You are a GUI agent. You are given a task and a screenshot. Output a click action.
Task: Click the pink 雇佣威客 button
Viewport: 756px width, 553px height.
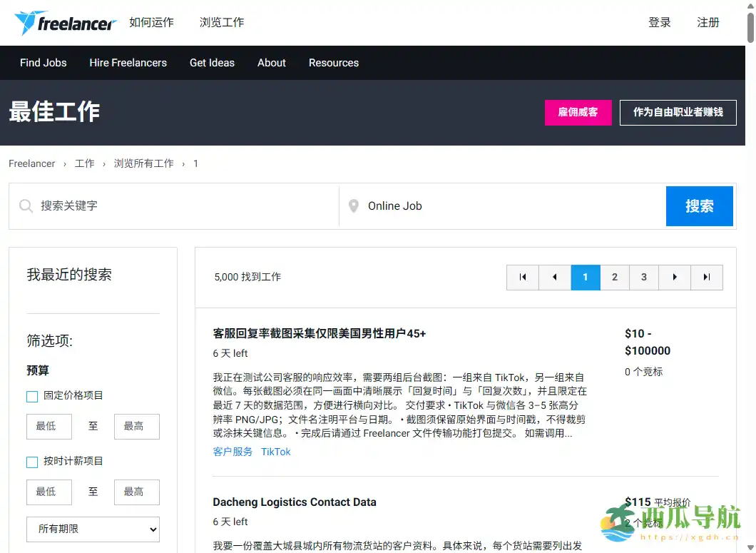578,112
